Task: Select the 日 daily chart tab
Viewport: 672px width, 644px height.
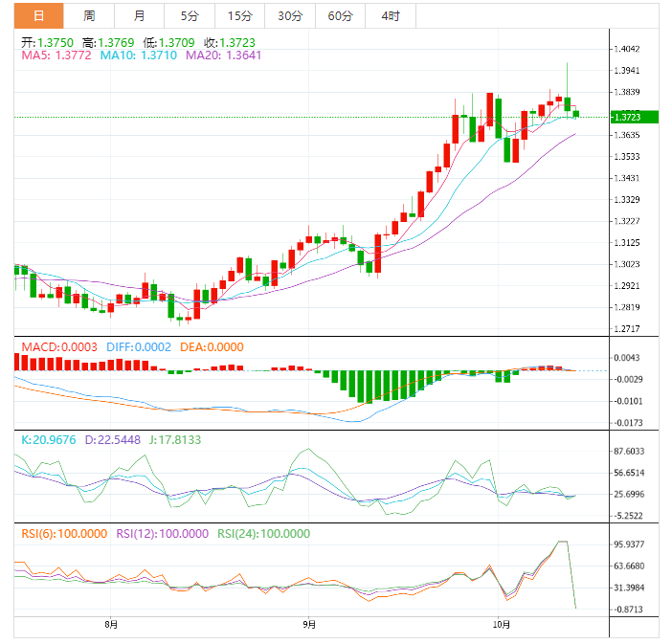Action: [39, 16]
